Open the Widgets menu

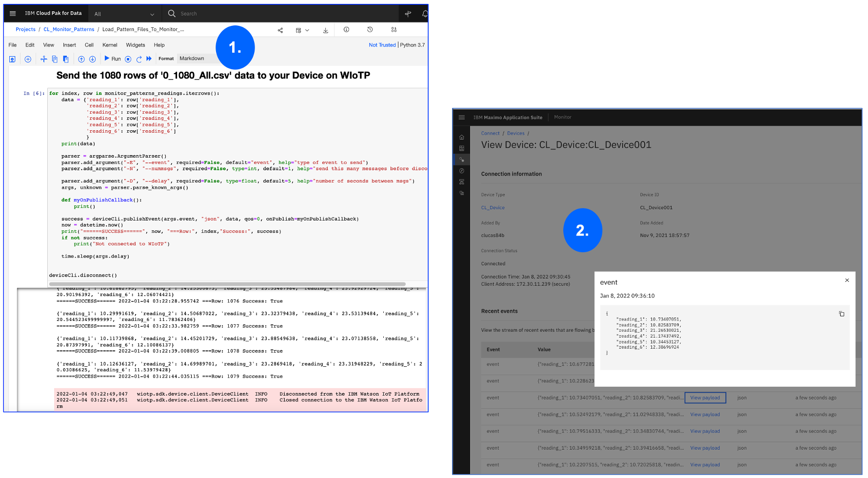(x=136, y=45)
